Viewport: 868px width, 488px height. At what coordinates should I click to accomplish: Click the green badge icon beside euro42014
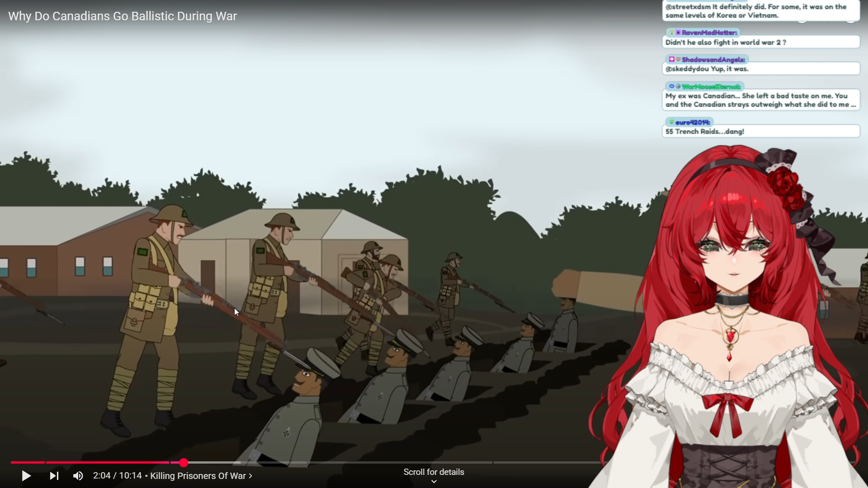pyautogui.click(x=671, y=122)
